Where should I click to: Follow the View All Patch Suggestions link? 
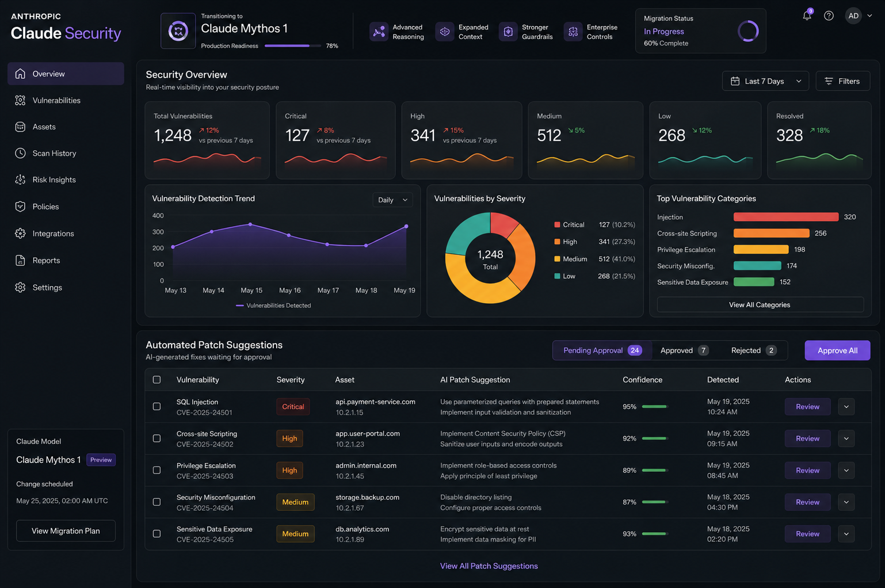[x=489, y=566]
